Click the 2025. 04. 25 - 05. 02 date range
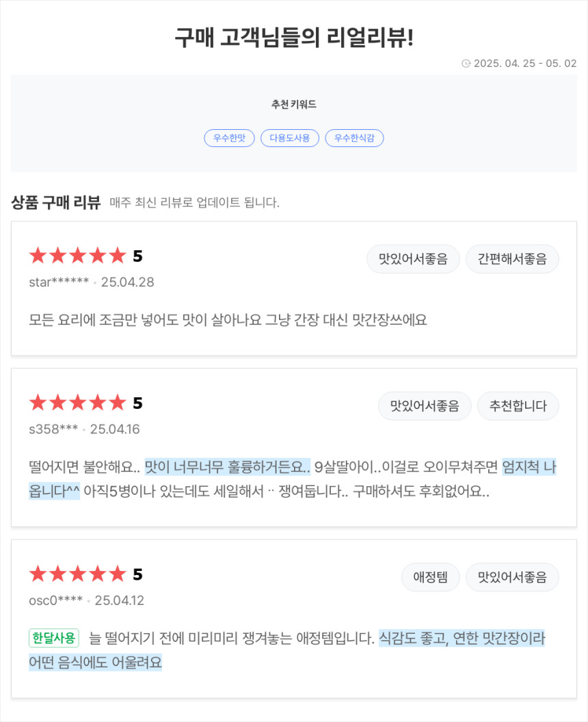This screenshot has width=588, height=722. [525, 64]
